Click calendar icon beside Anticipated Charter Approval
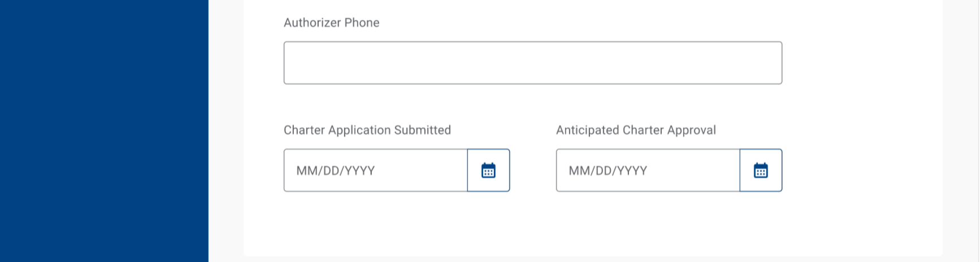 pos(761,171)
